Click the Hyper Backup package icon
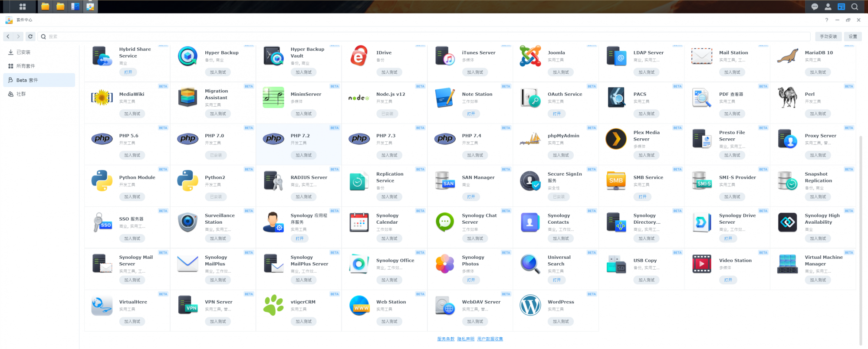This screenshot has height=349, width=868. [187, 56]
